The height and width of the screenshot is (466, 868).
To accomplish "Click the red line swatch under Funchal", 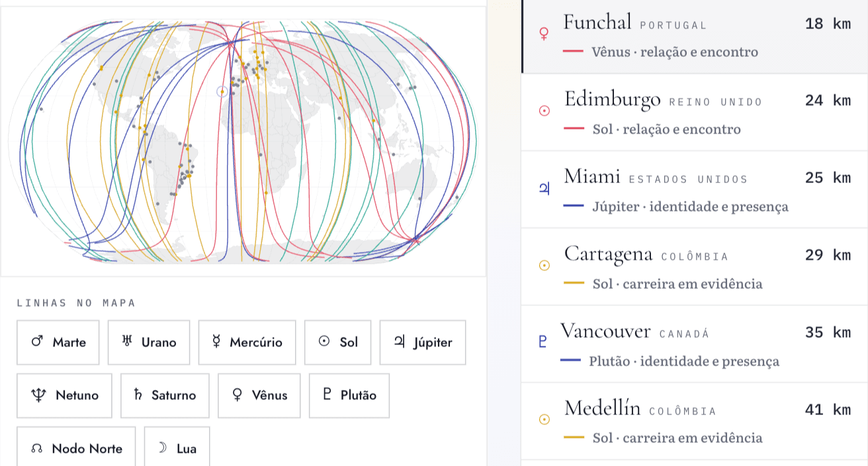I will (x=573, y=52).
